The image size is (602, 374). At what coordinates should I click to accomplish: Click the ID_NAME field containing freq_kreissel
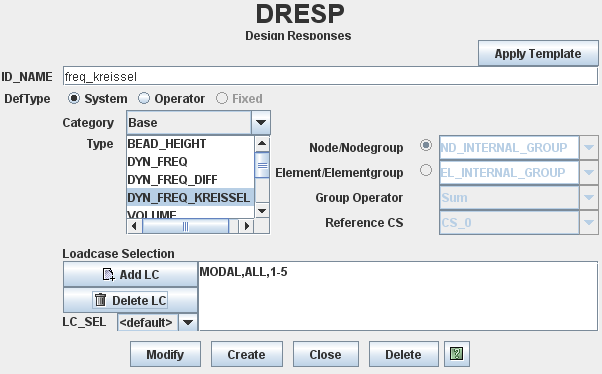(x=330, y=76)
